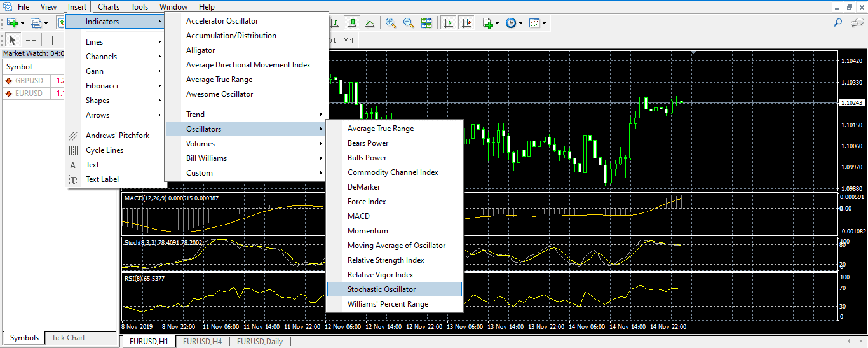868x348 pixels.
Task: Choose Bears Power indicator
Action: click(x=395, y=143)
